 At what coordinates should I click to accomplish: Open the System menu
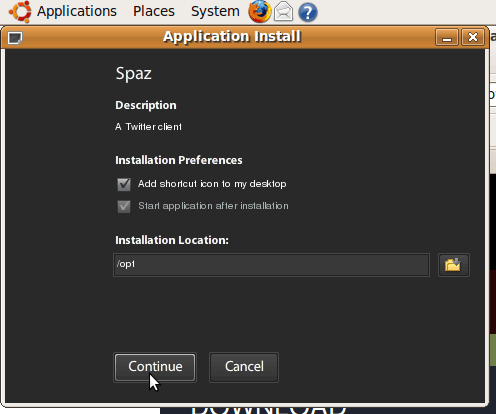[x=215, y=11]
